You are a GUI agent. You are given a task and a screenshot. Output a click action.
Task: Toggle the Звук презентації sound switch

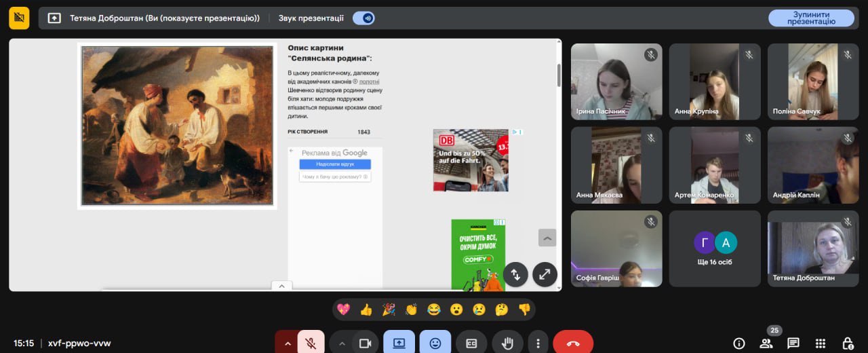click(363, 18)
